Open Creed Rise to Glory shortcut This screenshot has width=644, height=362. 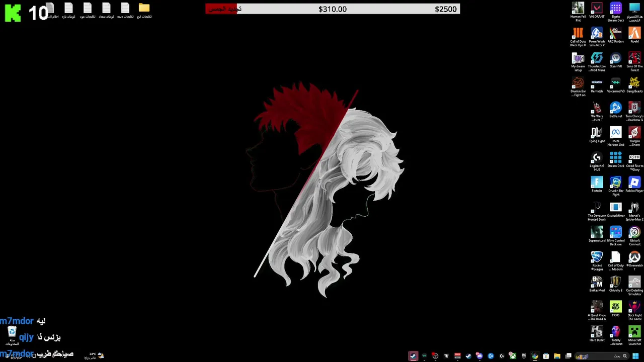point(634,161)
